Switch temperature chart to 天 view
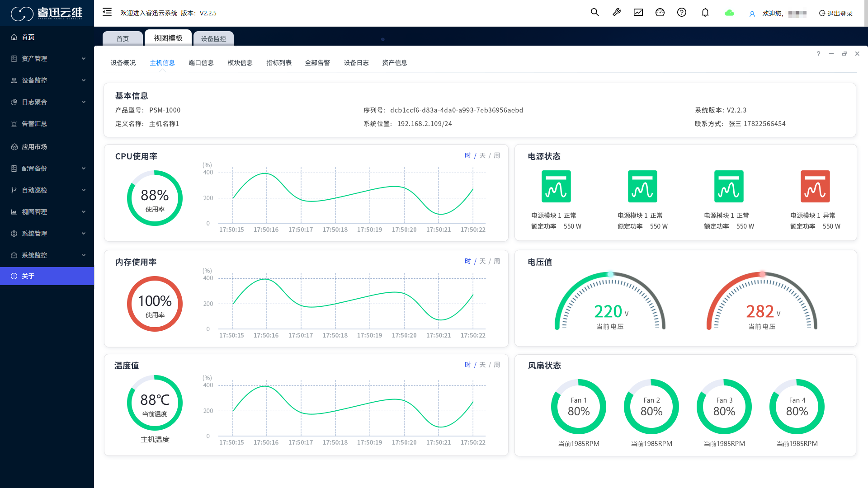The height and width of the screenshot is (488, 868). pyautogui.click(x=482, y=365)
